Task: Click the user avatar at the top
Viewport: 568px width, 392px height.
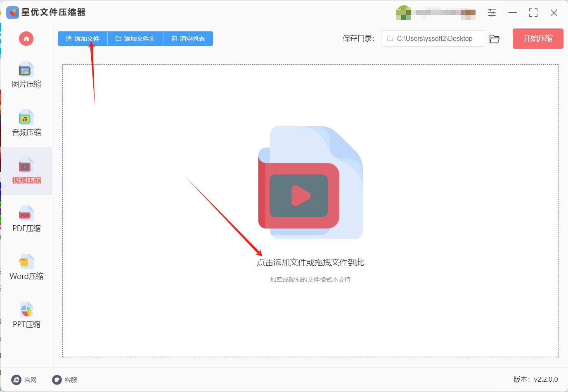Action: pos(403,13)
